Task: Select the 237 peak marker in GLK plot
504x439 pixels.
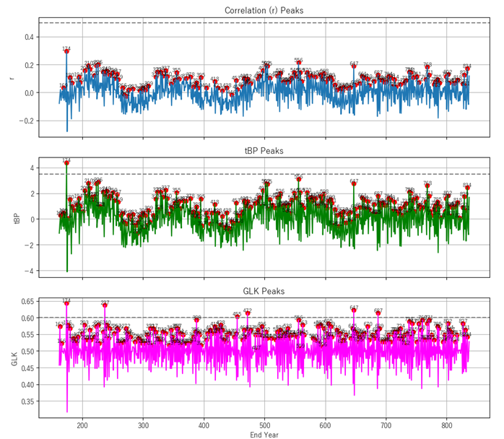Action: pos(105,305)
